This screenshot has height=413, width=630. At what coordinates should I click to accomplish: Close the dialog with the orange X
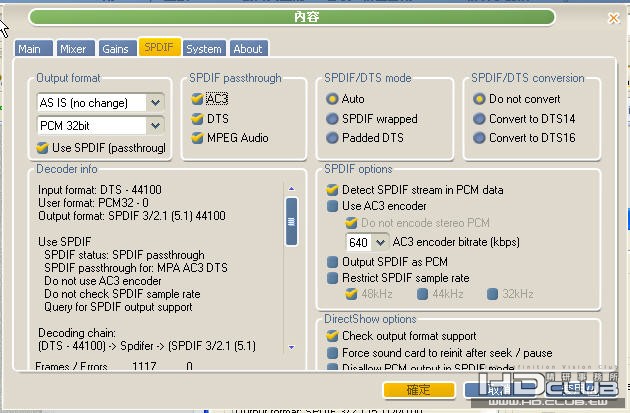614,18
